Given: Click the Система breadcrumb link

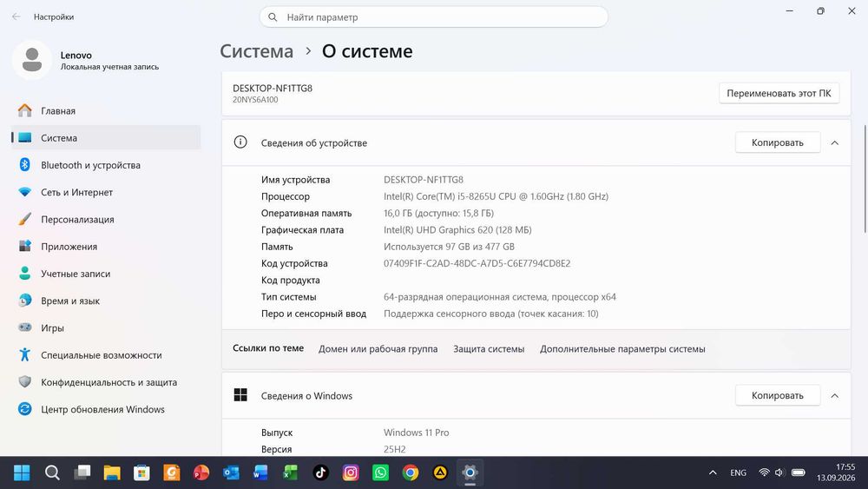Looking at the screenshot, I should [257, 51].
